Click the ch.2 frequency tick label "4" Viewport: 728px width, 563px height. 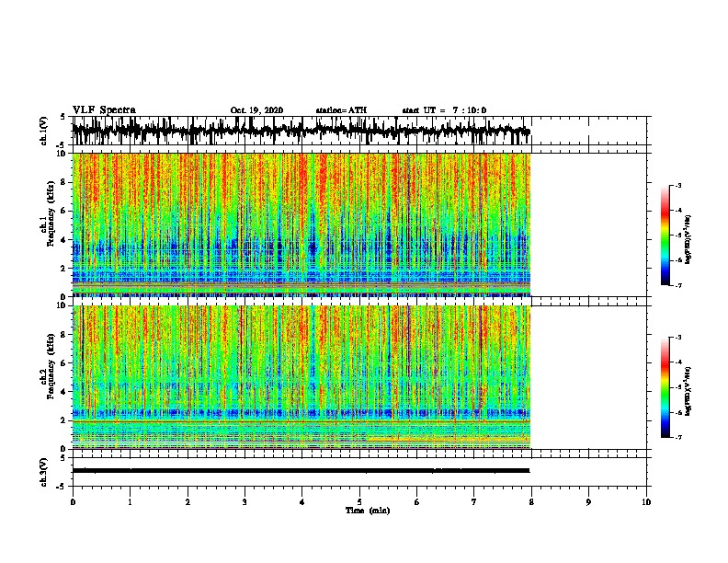point(63,392)
